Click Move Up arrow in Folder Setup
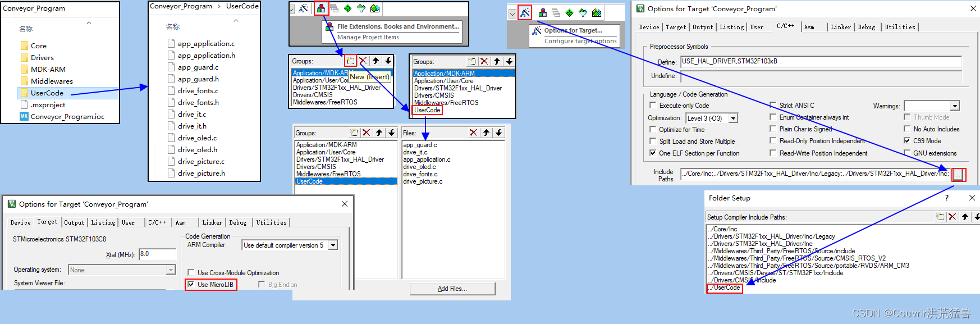Image resolution: width=980 pixels, height=324 pixels. [965, 217]
